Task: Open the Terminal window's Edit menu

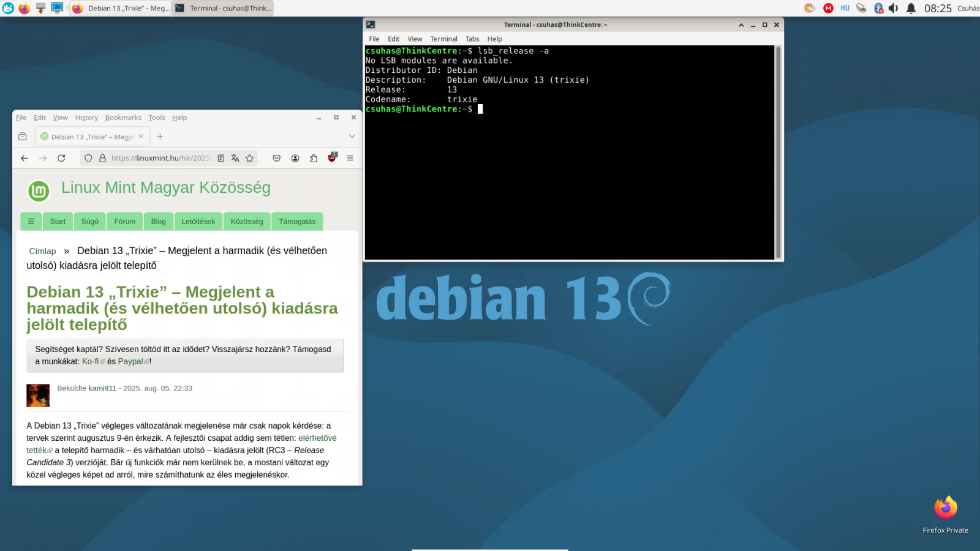Action: tap(393, 39)
